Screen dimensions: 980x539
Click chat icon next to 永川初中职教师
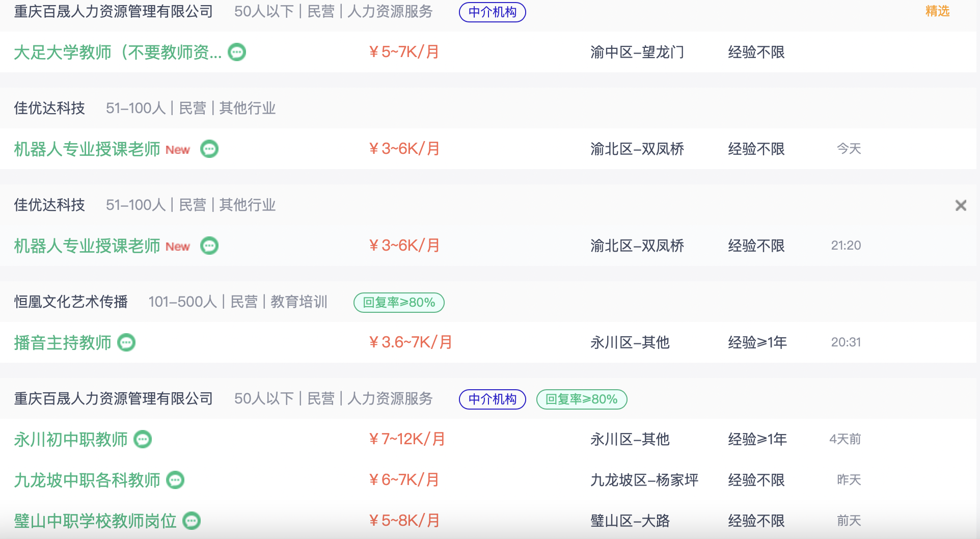point(143,439)
